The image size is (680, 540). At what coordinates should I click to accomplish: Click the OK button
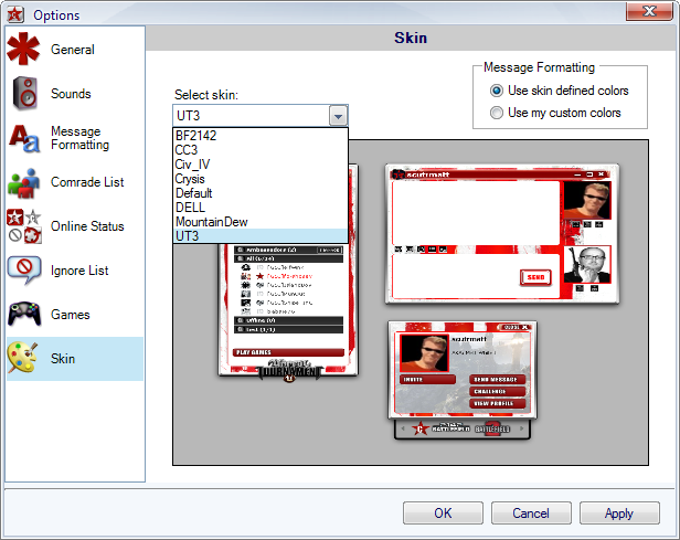tap(443, 513)
